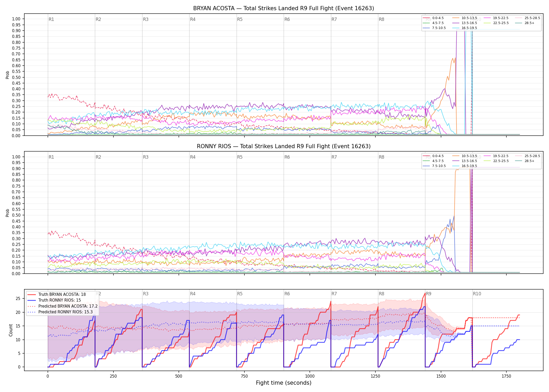This screenshot has width=549, height=392.
Task: Click the 'Fight time (seconds)' axis label
Action: (x=284, y=383)
